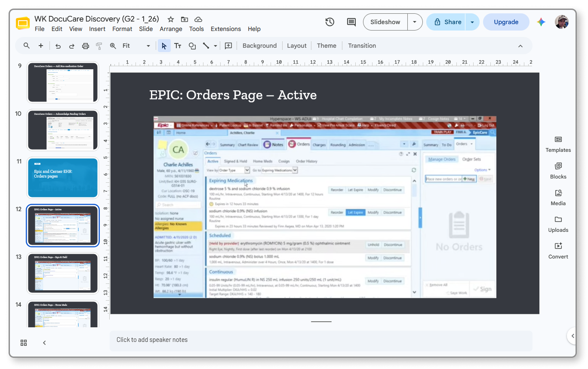Screen dimensions: 588x369
Task: Open the Slide menu
Action: (x=146, y=29)
